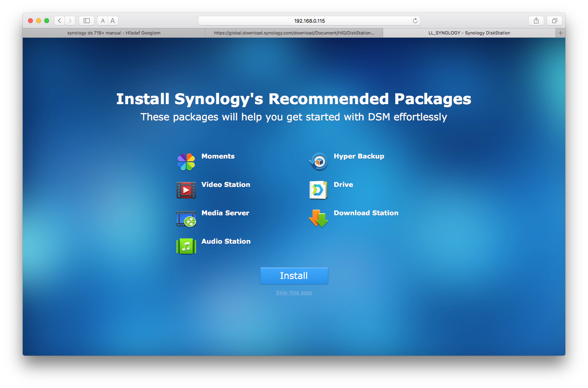Open a new tab with plus button
The height and width of the screenshot is (388, 588).
tap(560, 33)
